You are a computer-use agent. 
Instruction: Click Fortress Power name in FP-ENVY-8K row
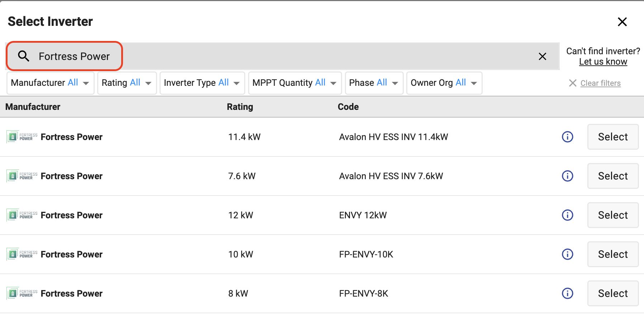click(x=72, y=293)
